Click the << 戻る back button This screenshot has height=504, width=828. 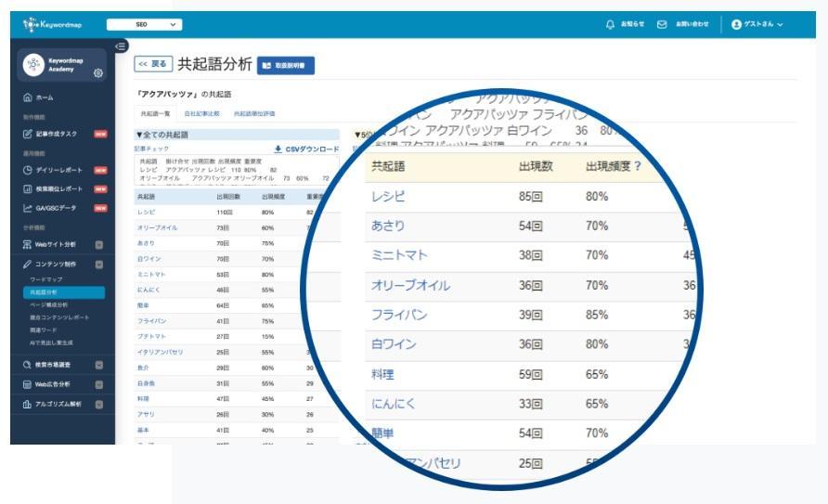point(153,64)
